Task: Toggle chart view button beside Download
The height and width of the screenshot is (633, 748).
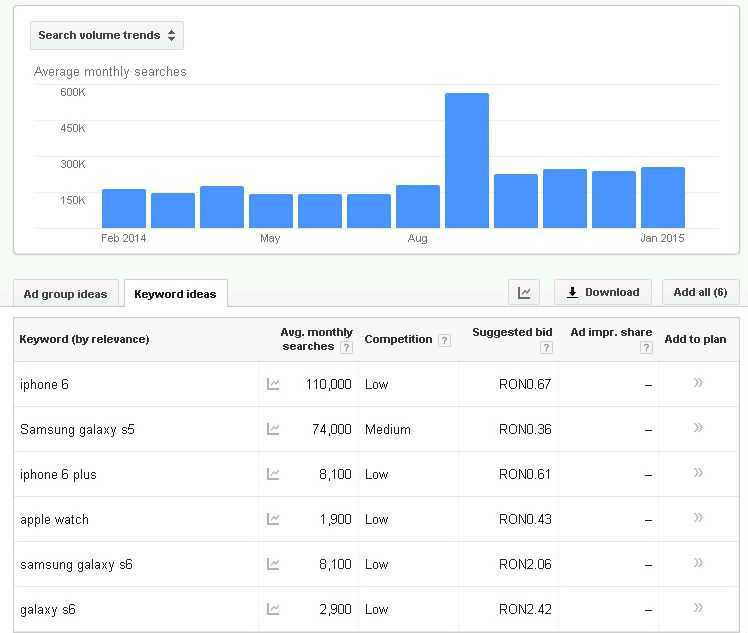Action: coord(524,292)
